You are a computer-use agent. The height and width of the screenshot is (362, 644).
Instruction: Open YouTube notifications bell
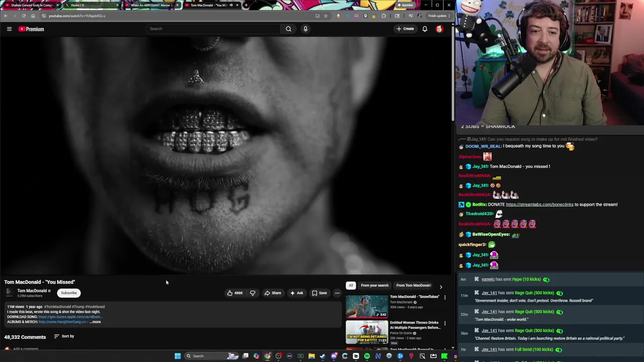pos(425,29)
